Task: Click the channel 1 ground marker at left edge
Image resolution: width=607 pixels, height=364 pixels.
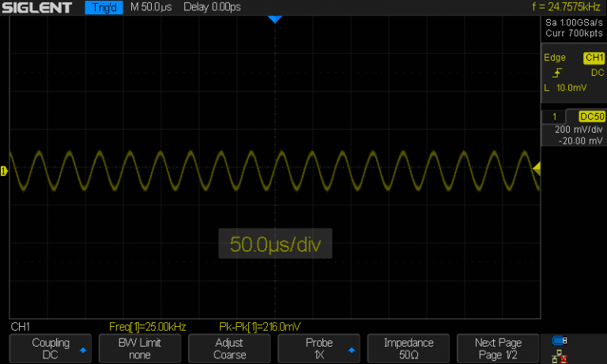Action: click(4, 171)
